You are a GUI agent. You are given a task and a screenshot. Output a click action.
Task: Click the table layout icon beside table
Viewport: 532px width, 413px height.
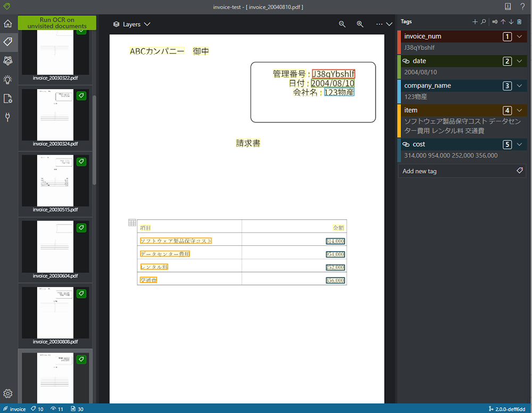click(132, 222)
